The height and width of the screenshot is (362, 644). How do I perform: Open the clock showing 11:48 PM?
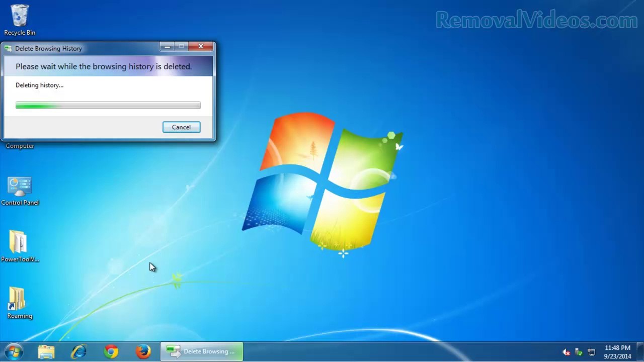point(617,352)
